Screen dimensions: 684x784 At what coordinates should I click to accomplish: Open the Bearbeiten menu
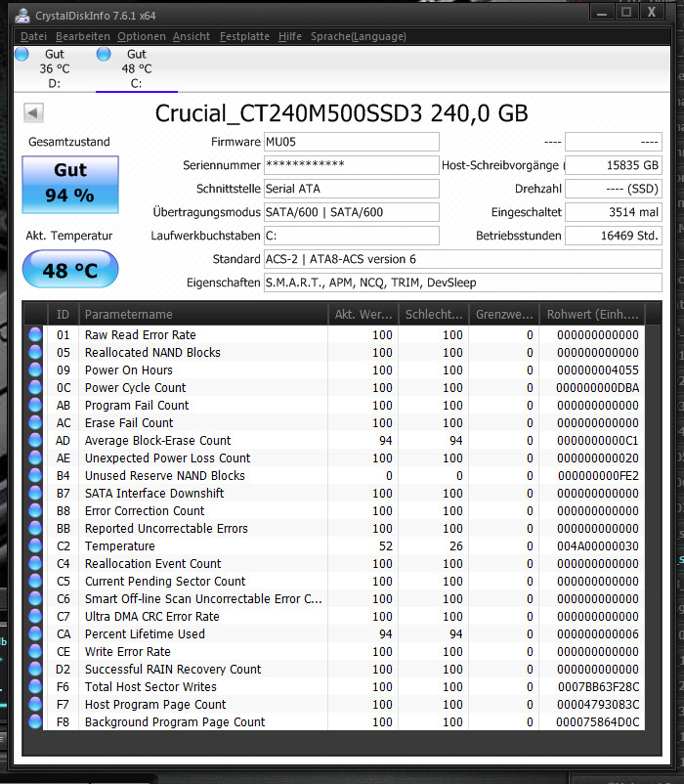point(83,36)
